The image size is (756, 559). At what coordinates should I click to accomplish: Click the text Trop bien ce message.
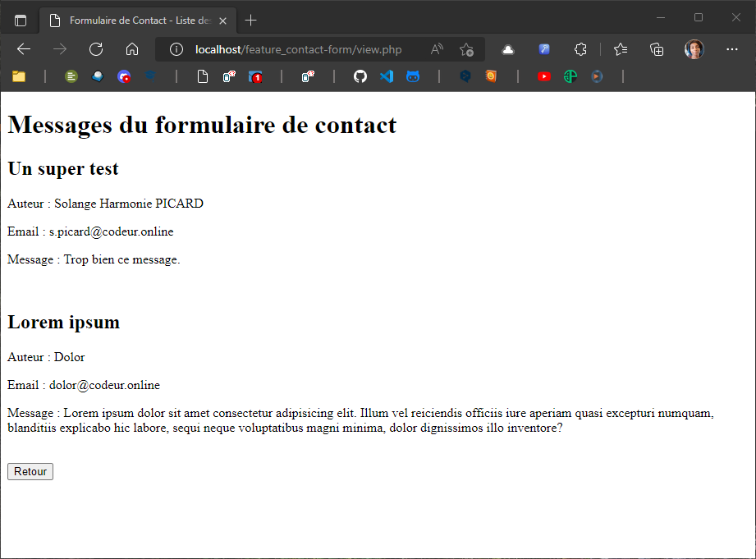122,259
